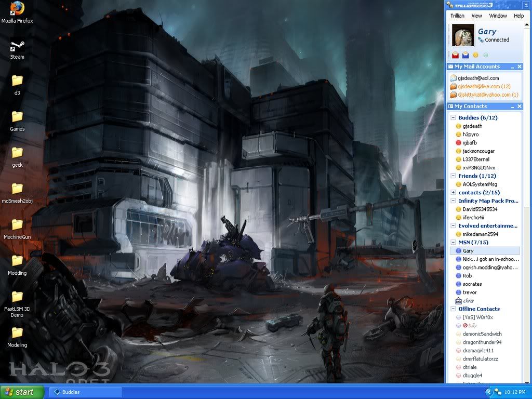Select contact L337Eternal
Screen dimensions: 532x399
point(476,159)
